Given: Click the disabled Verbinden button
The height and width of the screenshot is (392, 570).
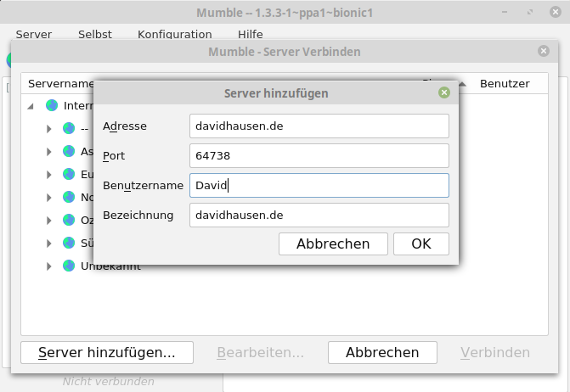Looking at the screenshot, I should (495, 352).
